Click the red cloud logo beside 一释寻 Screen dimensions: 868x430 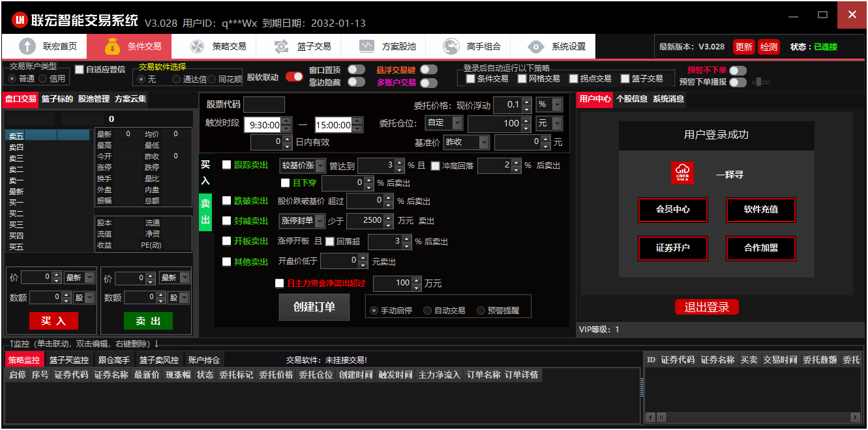(x=682, y=173)
